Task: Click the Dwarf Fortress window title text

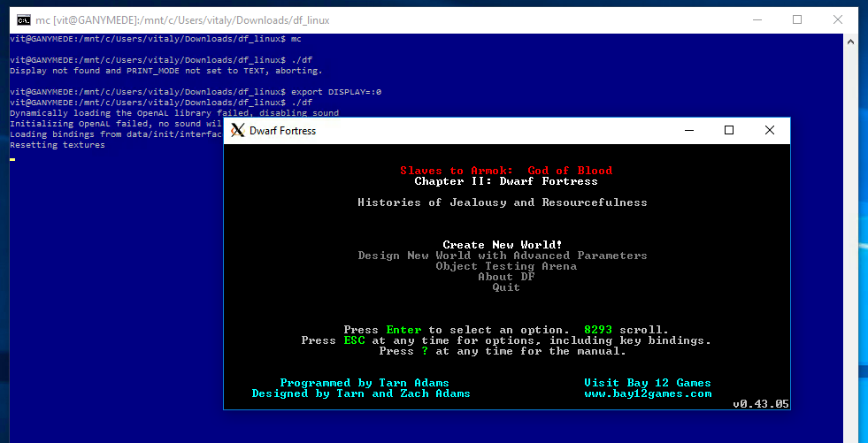Action: click(x=283, y=131)
